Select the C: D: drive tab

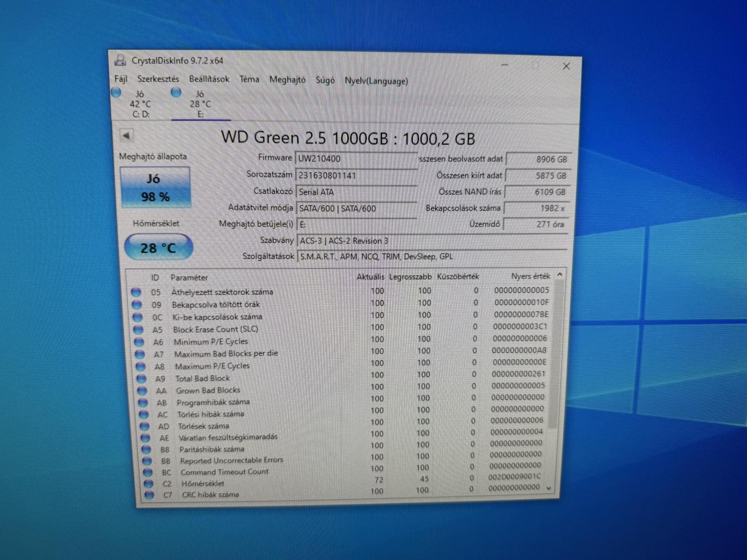[x=141, y=104]
